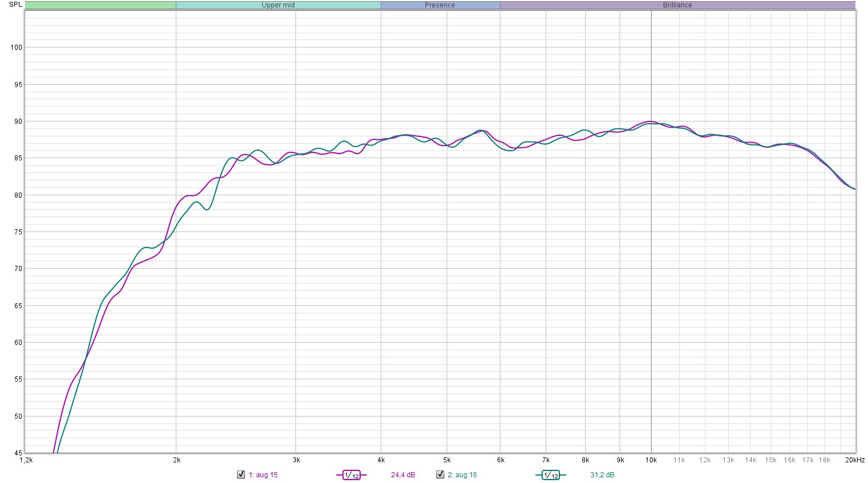The image size is (868, 483).
Task: Click the "100" SPL axis value
Action: 16,48
